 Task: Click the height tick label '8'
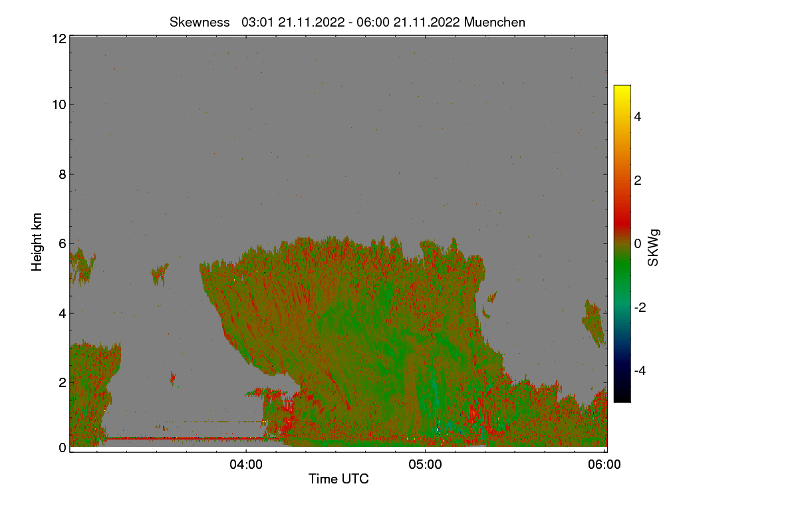(x=63, y=174)
